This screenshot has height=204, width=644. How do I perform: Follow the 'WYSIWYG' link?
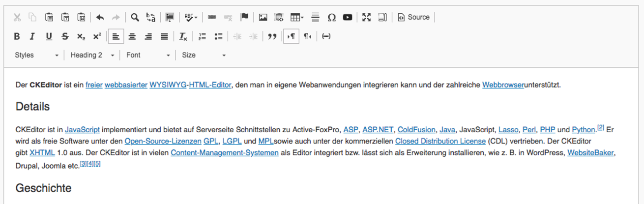pyautogui.click(x=168, y=85)
